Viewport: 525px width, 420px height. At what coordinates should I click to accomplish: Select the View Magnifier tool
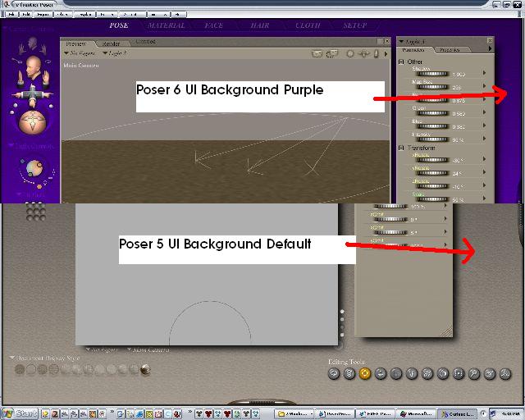point(474,373)
